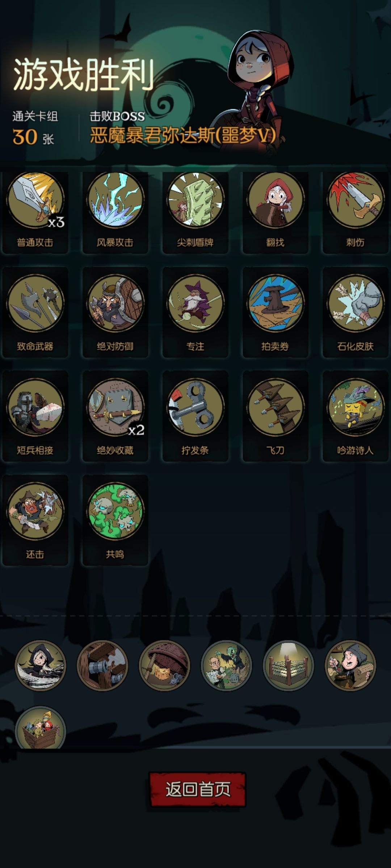Tap the 飞刀 throwing knives card

275,416
